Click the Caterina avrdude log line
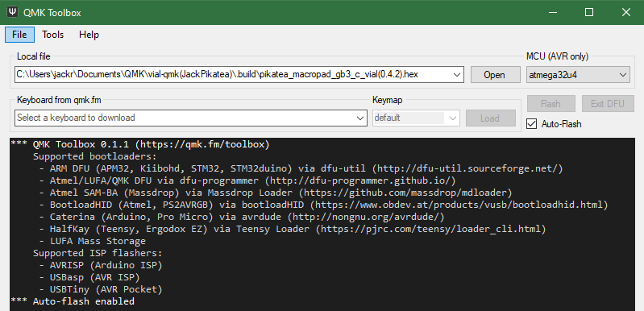 [242, 217]
